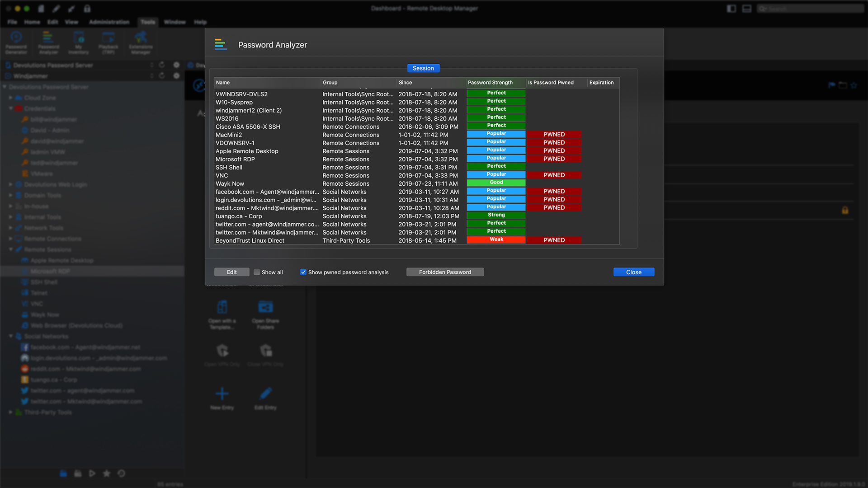Enable the Show all checkbox
Viewport: 868px width, 488px height.
[x=257, y=272]
